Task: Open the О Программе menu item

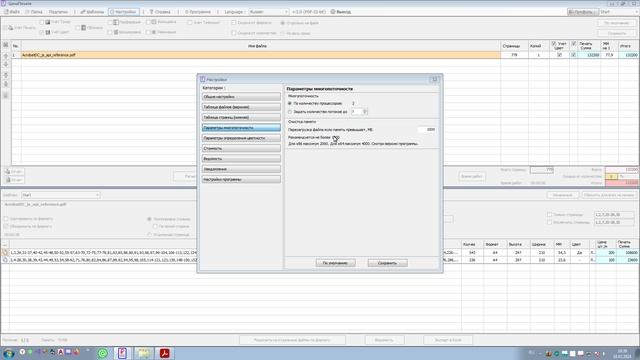Action: coord(198,12)
